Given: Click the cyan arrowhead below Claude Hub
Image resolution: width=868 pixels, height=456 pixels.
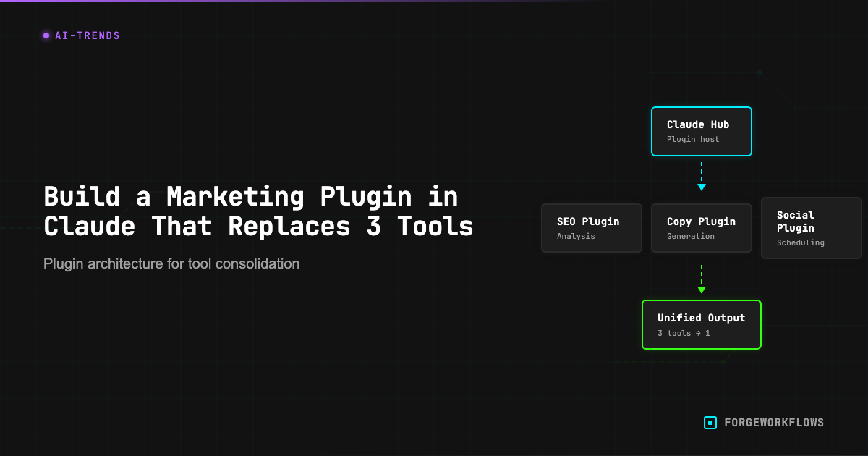Looking at the screenshot, I should click(x=702, y=187).
